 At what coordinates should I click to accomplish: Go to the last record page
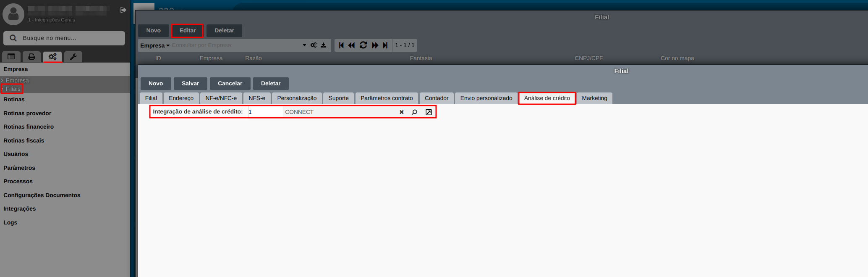pyautogui.click(x=385, y=45)
